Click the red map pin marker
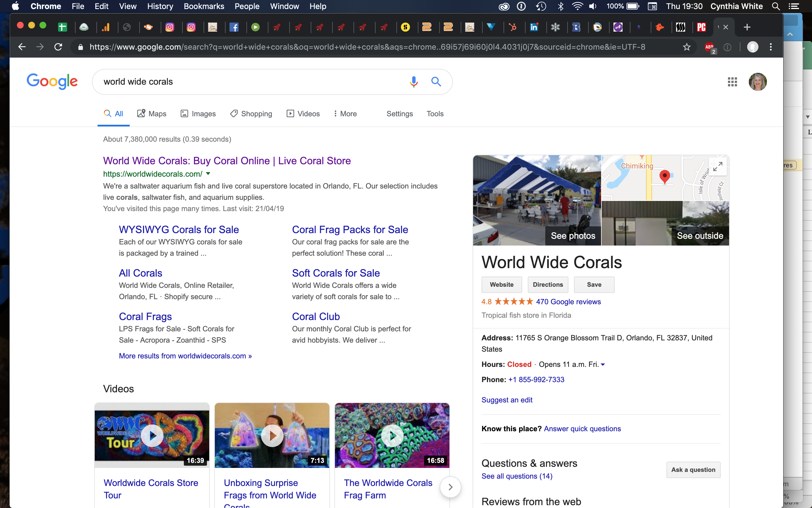The width and height of the screenshot is (812, 508). coord(664,177)
